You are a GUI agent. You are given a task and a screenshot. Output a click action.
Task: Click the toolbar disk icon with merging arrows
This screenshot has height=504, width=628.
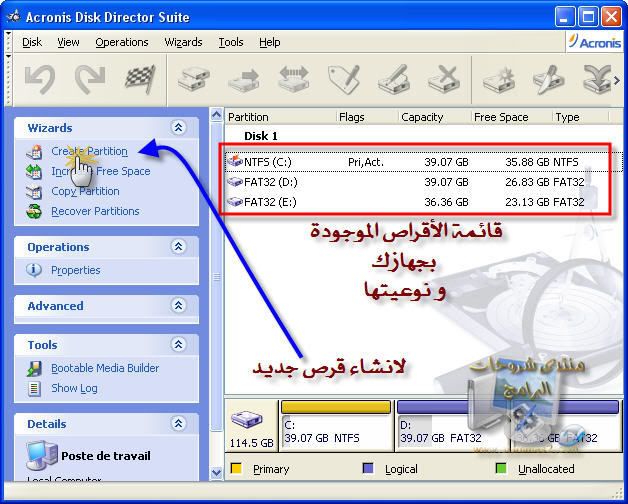597,79
